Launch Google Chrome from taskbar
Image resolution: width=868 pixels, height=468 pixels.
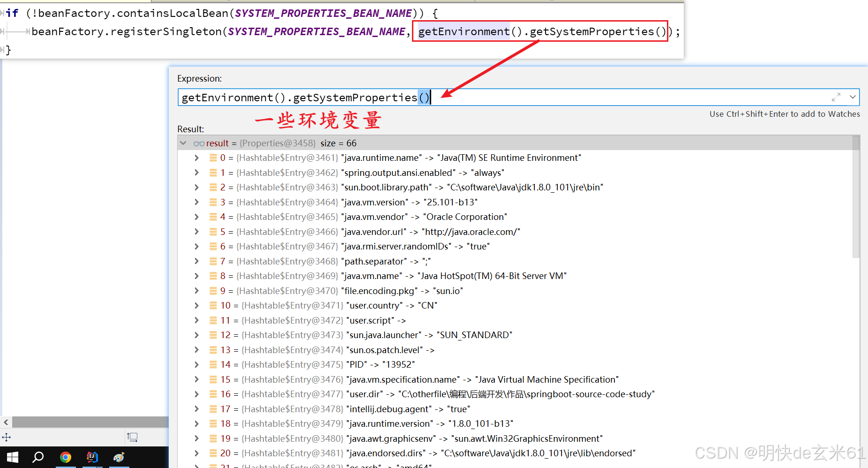coord(66,457)
